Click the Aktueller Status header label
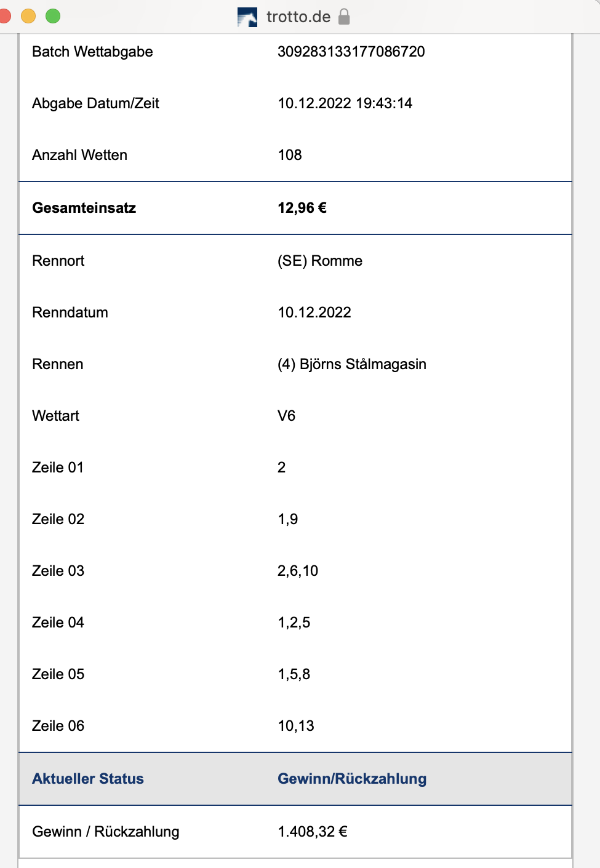Image resolution: width=600 pixels, height=868 pixels. coord(88,779)
